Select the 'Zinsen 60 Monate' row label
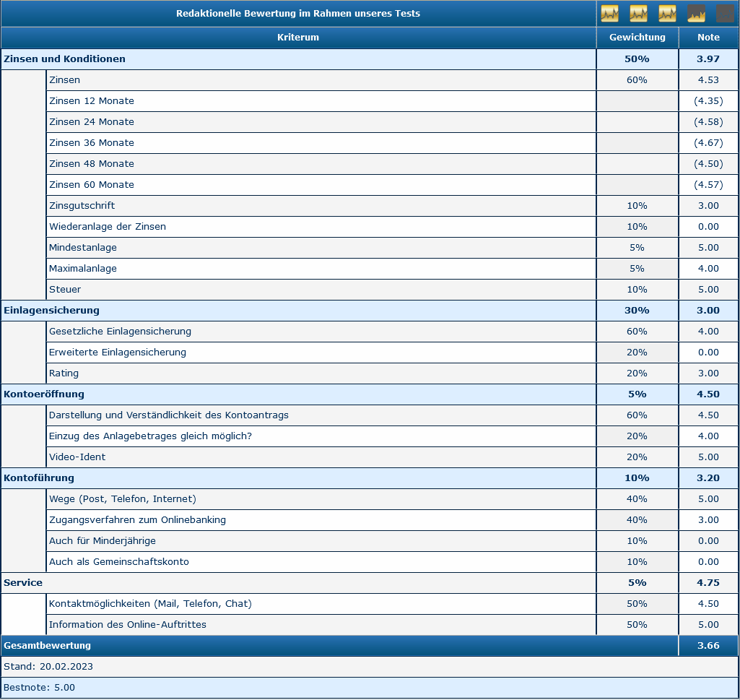The image size is (740, 700). [x=92, y=185]
